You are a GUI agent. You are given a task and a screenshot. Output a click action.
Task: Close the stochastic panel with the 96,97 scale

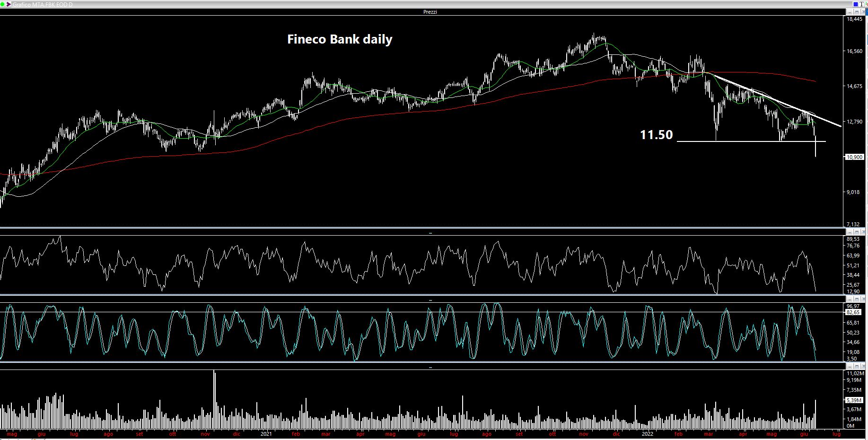pyautogui.click(x=863, y=299)
